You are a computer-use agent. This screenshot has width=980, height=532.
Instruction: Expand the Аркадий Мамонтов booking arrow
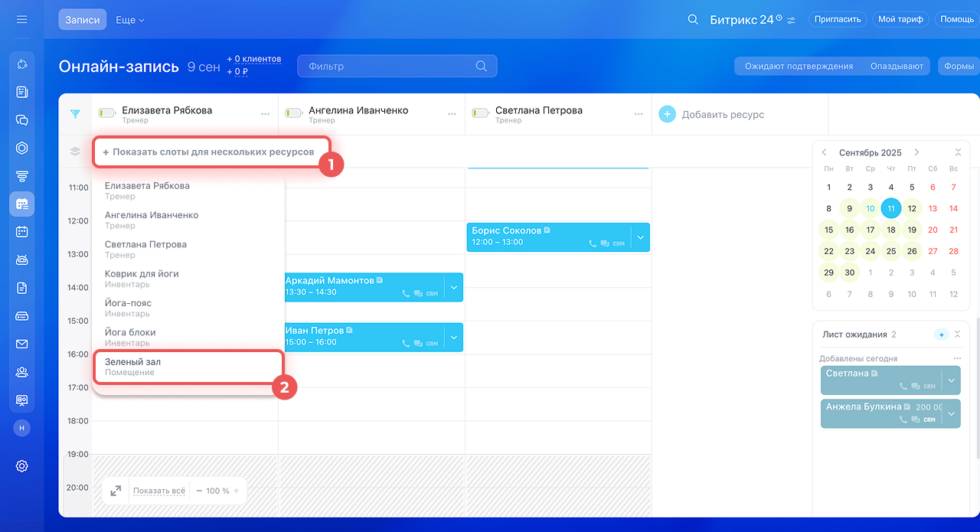point(454,287)
